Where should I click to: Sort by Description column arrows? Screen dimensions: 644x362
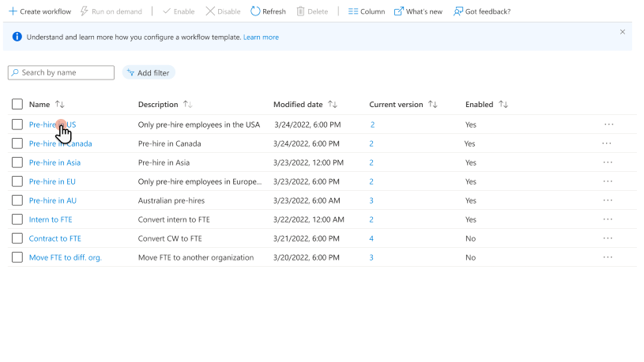tap(188, 104)
